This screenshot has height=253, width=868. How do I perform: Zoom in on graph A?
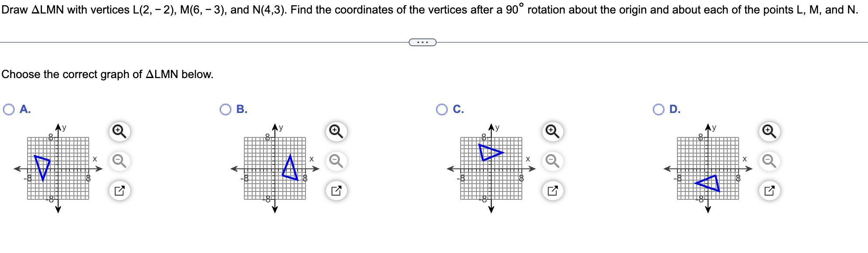[119, 131]
